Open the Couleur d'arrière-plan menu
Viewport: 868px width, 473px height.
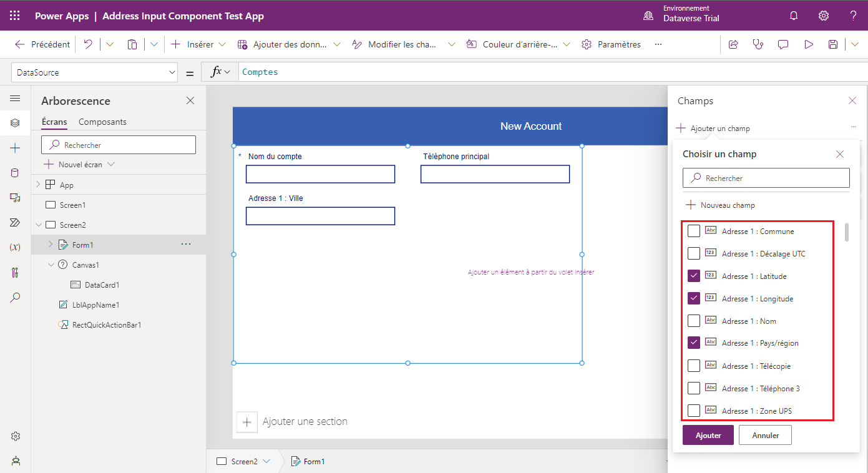pos(519,44)
